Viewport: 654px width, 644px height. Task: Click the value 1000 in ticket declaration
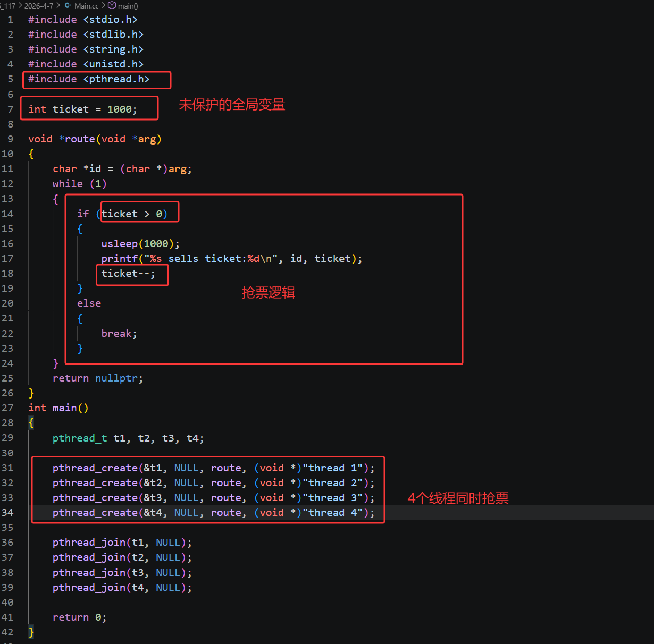coord(119,109)
